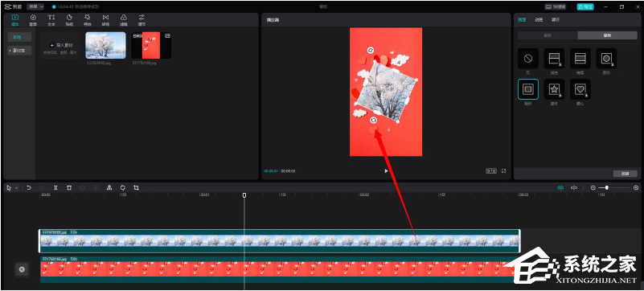The height and width of the screenshot is (291, 644).
Task: Switch to the Animation tab in properties panel
Action: point(539,20)
